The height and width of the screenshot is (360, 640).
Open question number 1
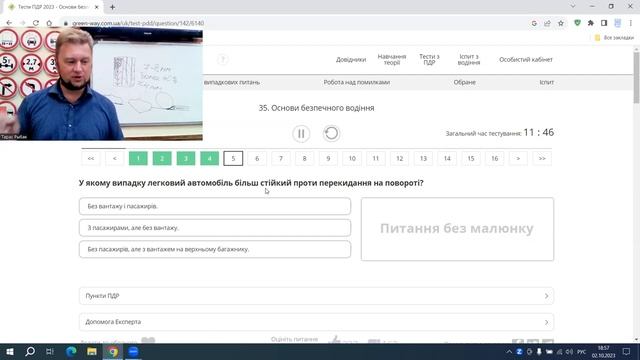point(138,158)
